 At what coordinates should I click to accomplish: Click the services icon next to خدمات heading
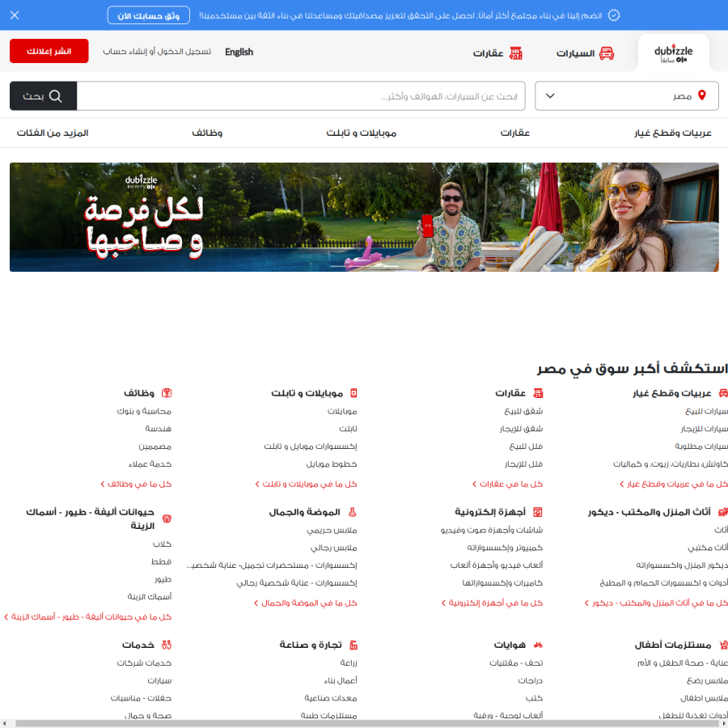coord(167,645)
